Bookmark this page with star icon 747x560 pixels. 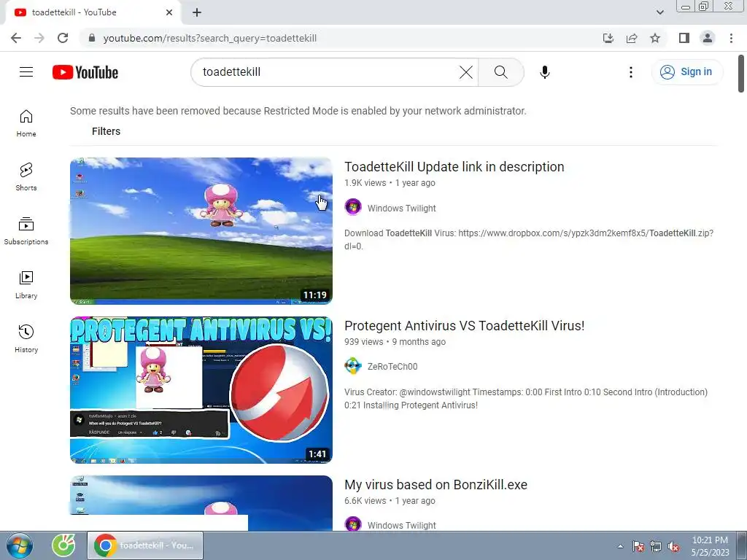pos(655,38)
